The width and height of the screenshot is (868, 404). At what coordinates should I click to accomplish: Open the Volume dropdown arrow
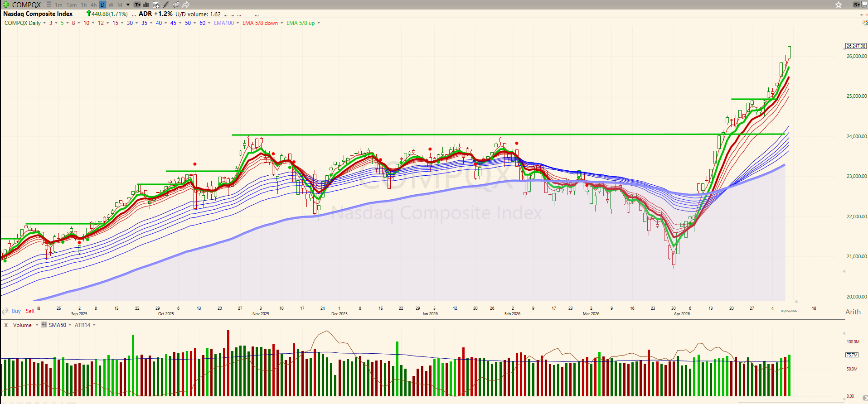tap(37, 325)
